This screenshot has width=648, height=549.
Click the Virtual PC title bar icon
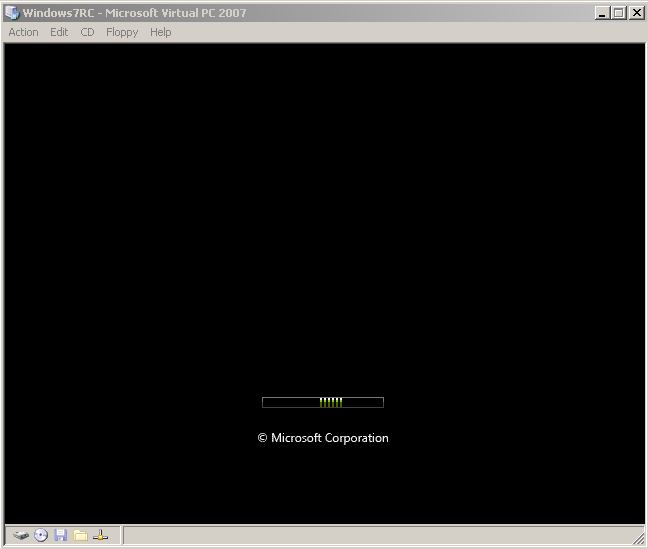[x=12, y=12]
